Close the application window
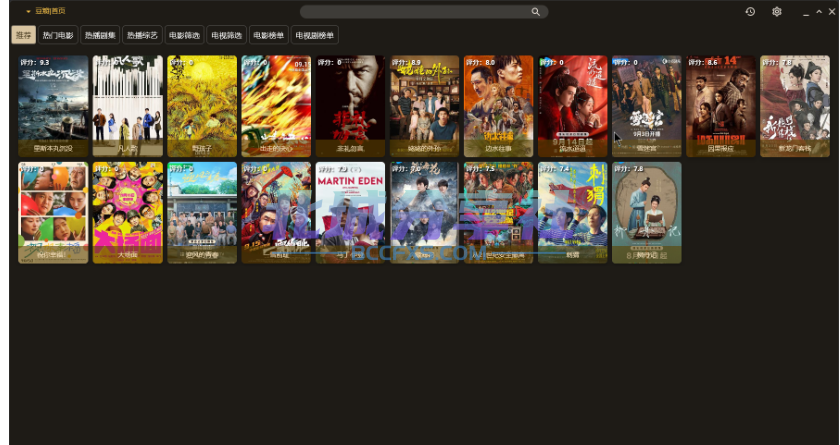 point(832,11)
